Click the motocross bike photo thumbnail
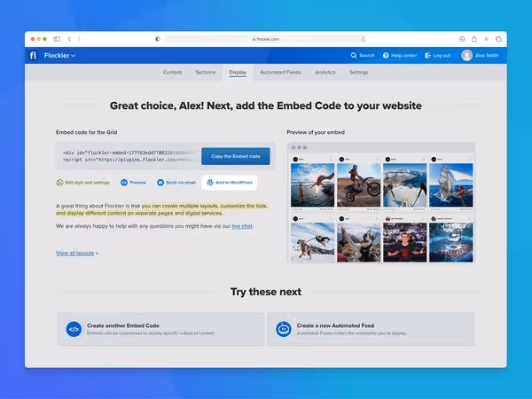The image size is (532, 399). 358,185
